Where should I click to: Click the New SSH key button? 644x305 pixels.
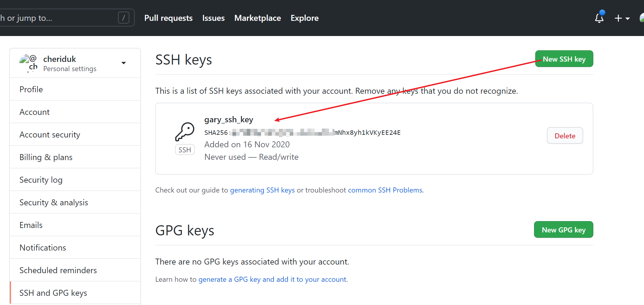564,59
